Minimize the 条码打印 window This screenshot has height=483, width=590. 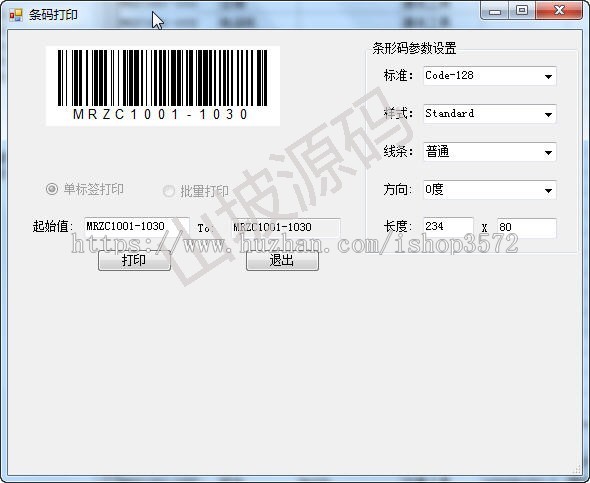pos(494,11)
